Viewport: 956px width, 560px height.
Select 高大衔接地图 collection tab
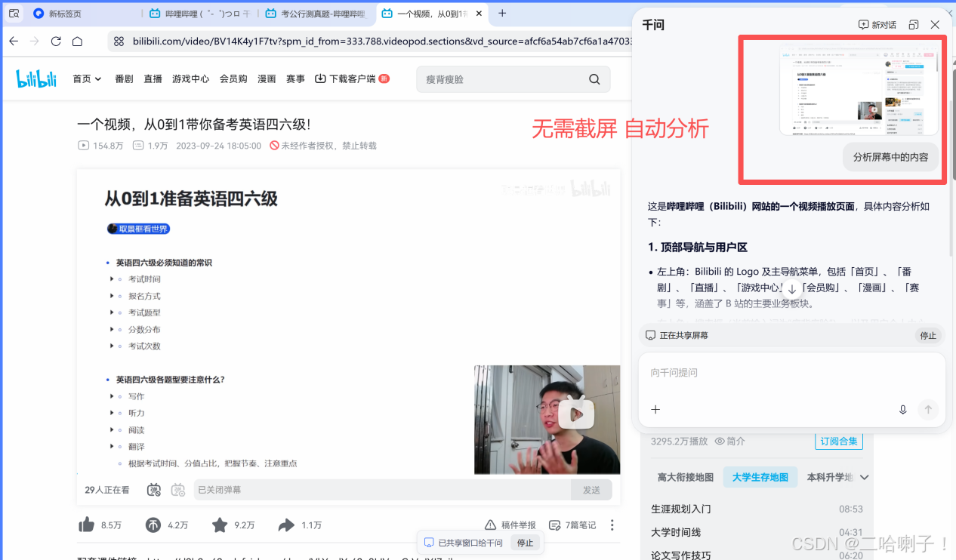point(685,477)
